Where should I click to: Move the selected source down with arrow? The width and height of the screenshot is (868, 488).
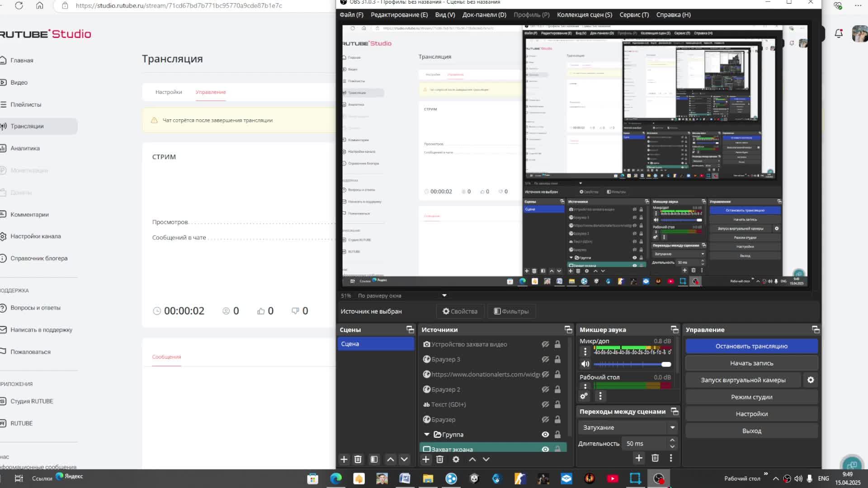click(x=486, y=460)
